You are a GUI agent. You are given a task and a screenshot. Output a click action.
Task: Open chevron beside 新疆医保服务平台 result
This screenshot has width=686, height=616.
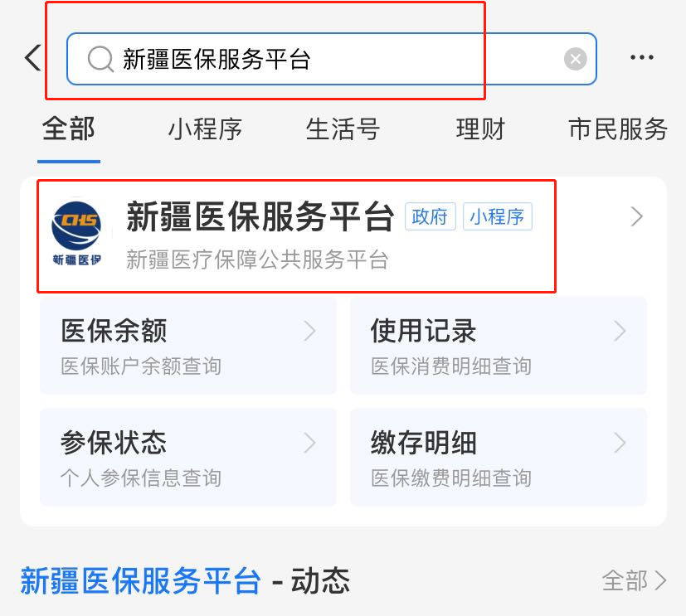[x=636, y=217]
